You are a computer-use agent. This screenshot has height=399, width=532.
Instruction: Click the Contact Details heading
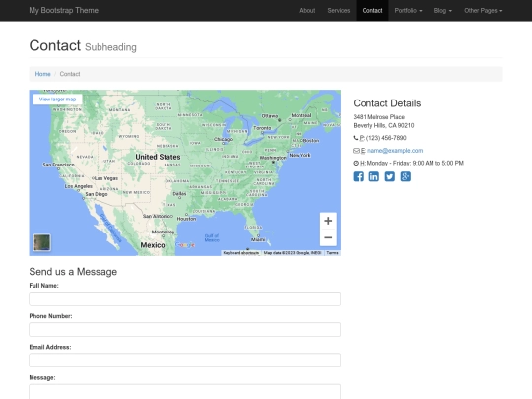click(x=387, y=103)
